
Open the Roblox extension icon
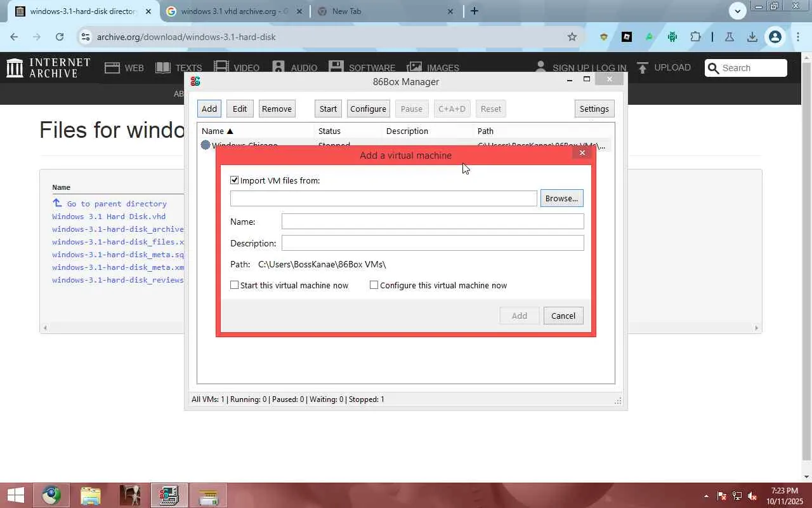pyautogui.click(x=627, y=37)
